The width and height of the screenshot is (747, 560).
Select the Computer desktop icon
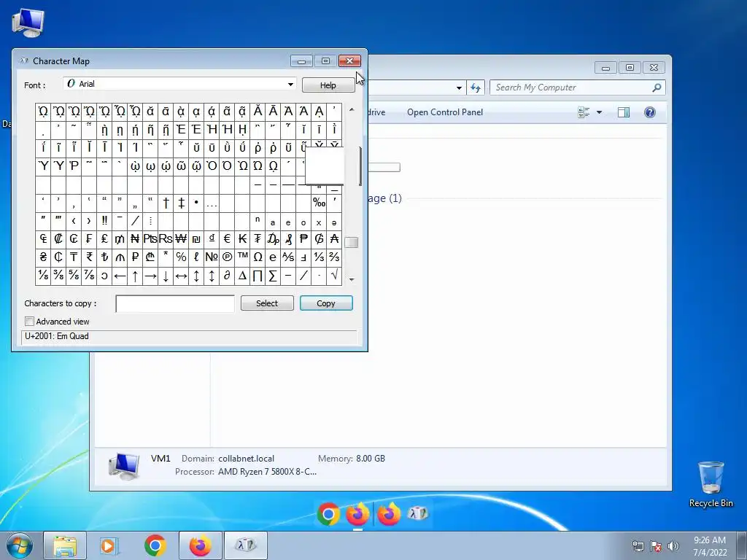click(x=28, y=23)
